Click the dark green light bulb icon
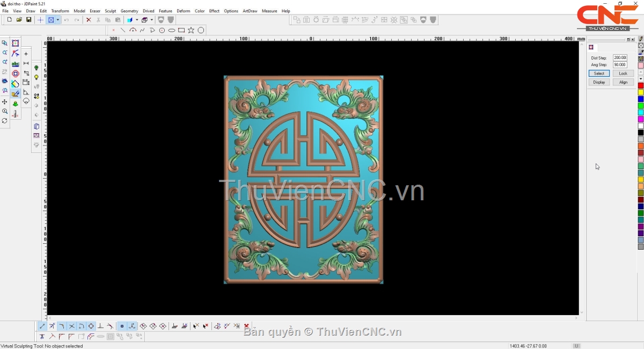 pos(36,68)
